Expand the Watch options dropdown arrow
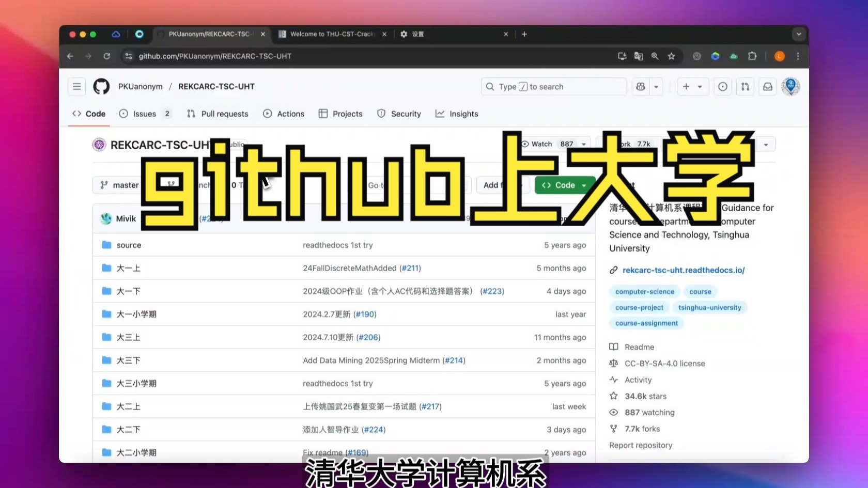The image size is (868, 488). [x=584, y=144]
